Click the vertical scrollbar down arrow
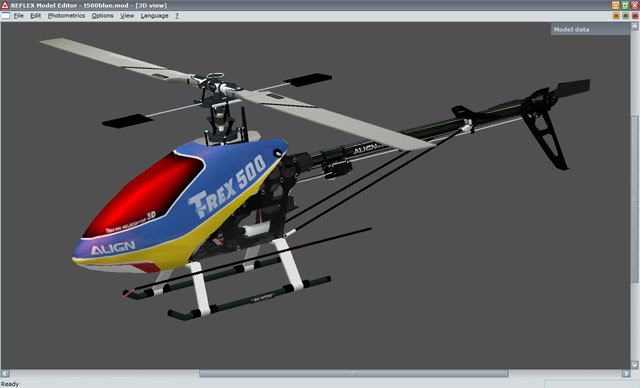Image resolution: width=640 pixels, height=388 pixels. click(x=635, y=364)
